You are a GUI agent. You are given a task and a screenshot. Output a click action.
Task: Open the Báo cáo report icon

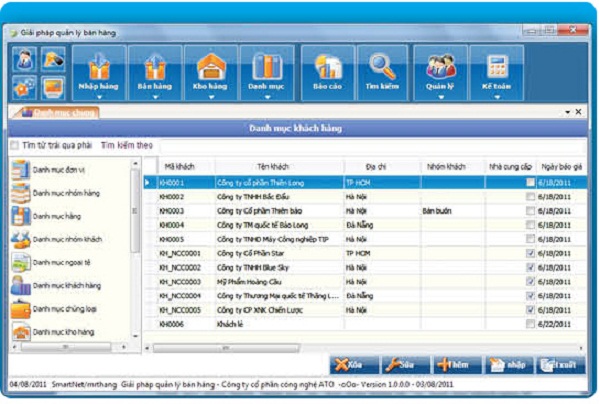[328, 65]
